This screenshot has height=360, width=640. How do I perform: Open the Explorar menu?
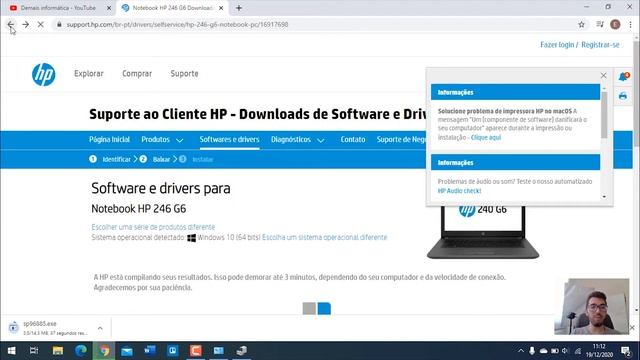pos(89,73)
